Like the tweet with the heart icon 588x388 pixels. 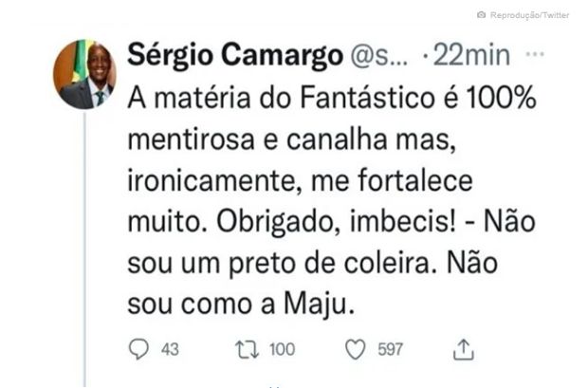pyautogui.click(x=356, y=349)
